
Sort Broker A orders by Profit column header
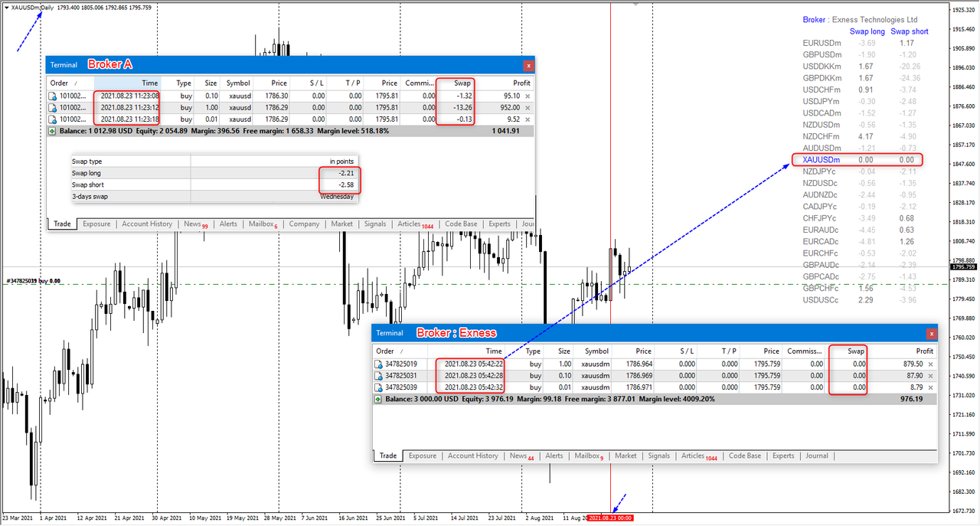(505, 83)
